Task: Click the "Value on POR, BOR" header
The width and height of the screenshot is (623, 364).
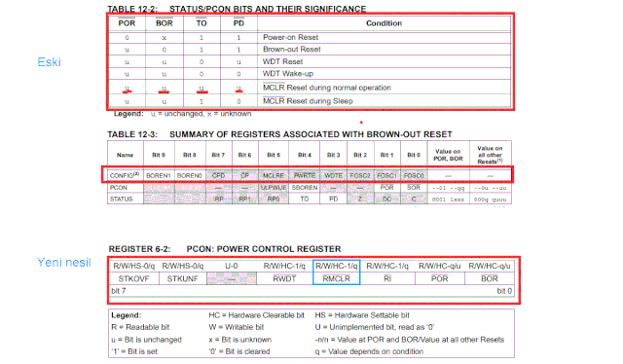Action: pos(448,155)
